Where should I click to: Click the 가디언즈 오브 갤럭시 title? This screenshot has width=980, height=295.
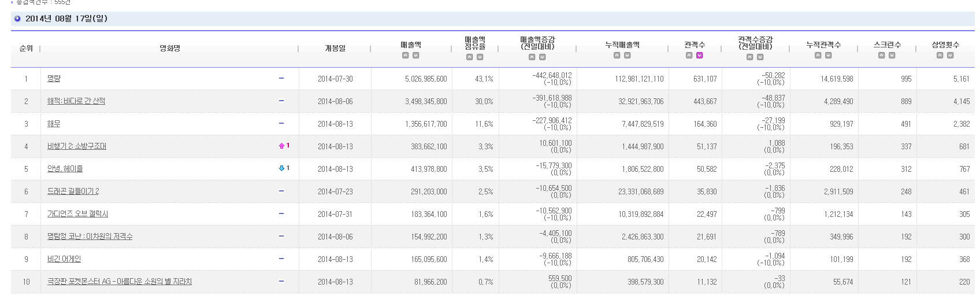coord(77,214)
